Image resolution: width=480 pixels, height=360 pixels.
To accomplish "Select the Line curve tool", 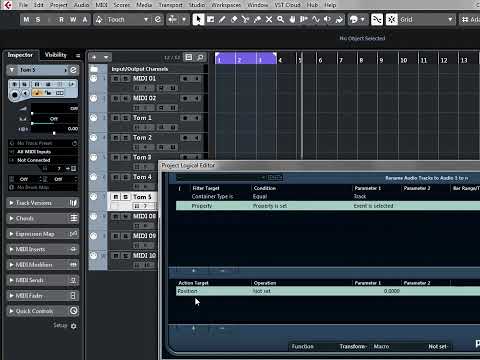I will point(315,19).
